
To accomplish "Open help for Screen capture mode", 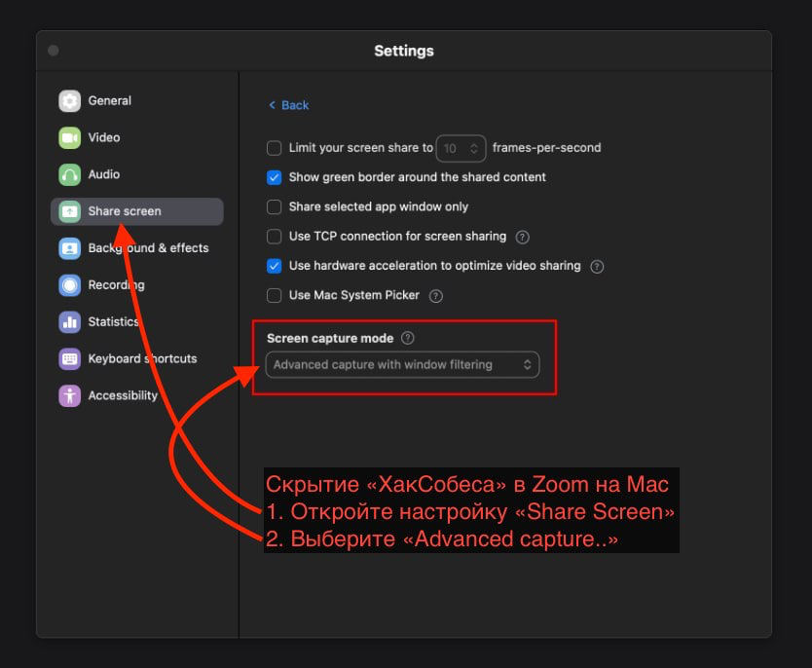I will tap(408, 338).
